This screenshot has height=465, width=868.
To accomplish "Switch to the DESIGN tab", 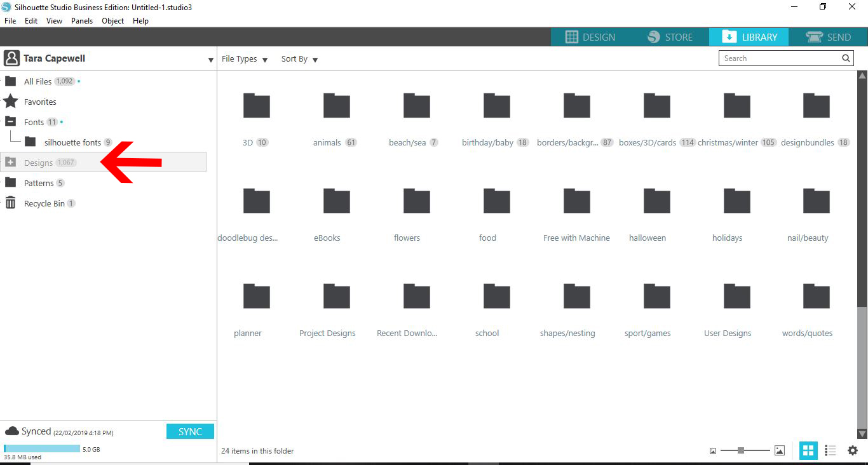I will pyautogui.click(x=590, y=37).
